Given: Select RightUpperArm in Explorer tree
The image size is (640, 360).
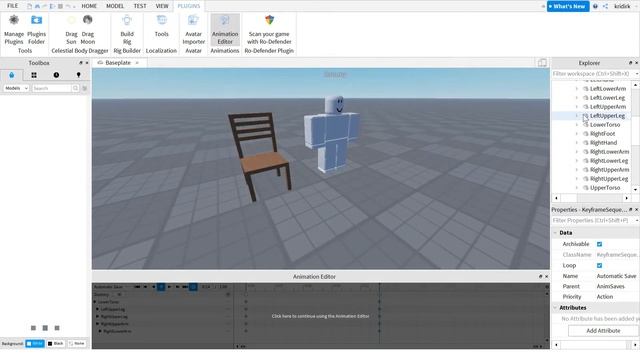Looking at the screenshot, I should coord(609,170).
